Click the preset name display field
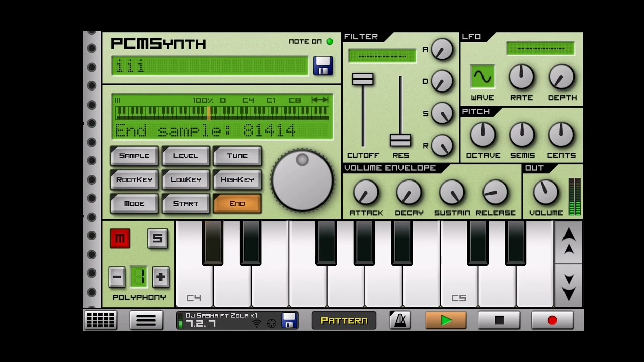644x362 pixels. tap(210, 66)
